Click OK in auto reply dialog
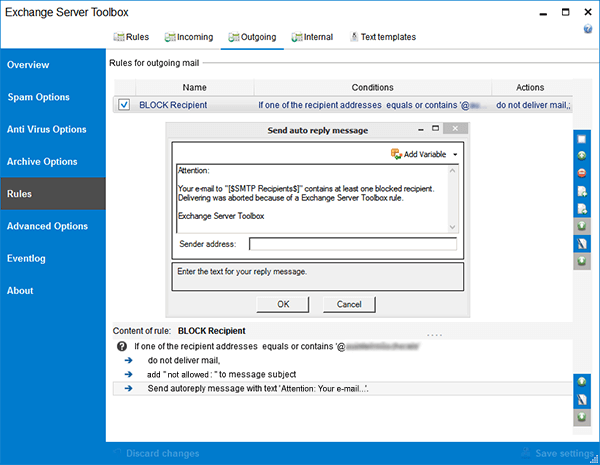 pos(283,304)
